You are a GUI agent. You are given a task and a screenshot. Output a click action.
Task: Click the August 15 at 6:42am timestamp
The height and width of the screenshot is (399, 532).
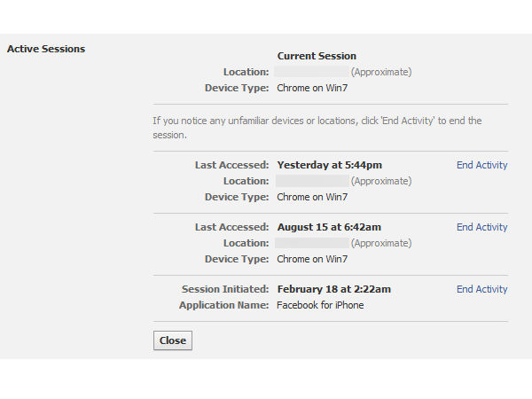(x=329, y=227)
